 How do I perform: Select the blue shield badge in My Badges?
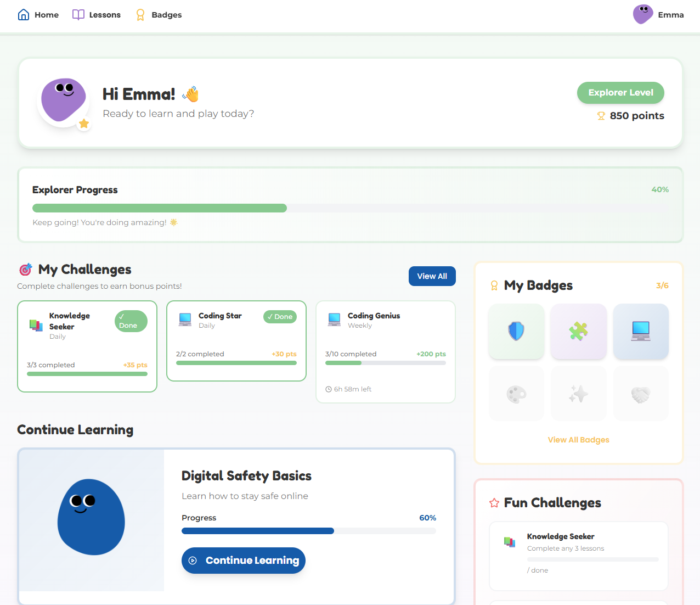pyautogui.click(x=516, y=331)
